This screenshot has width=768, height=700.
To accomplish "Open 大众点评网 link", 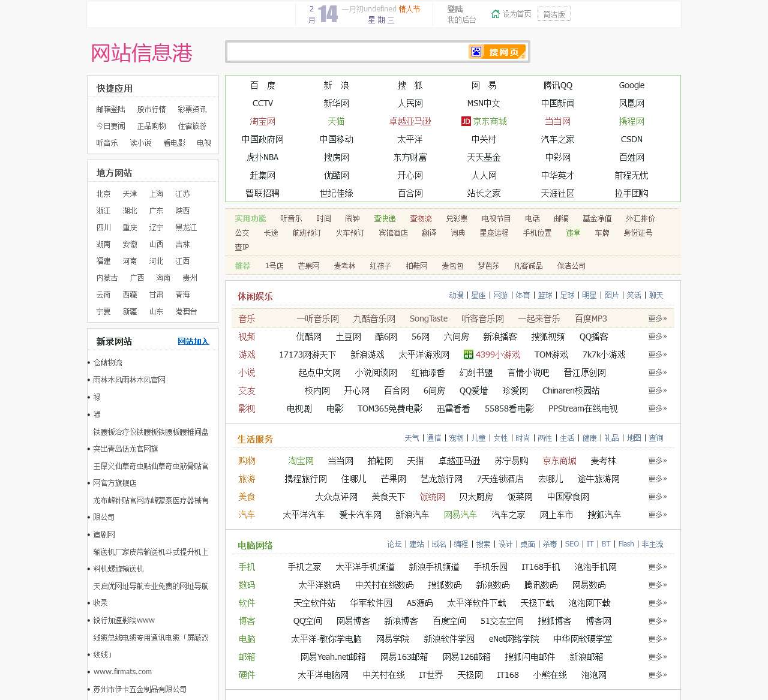I will 336,497.
